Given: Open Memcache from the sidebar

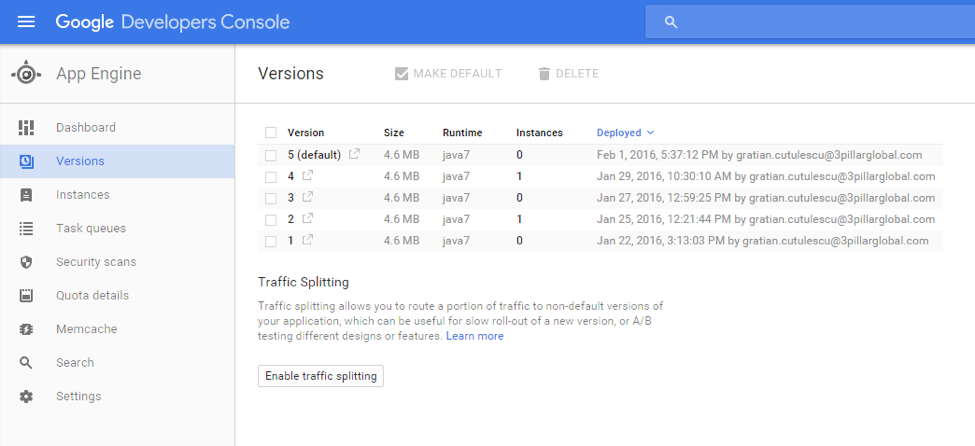Looking at the screenshot, I should [86, 329].
